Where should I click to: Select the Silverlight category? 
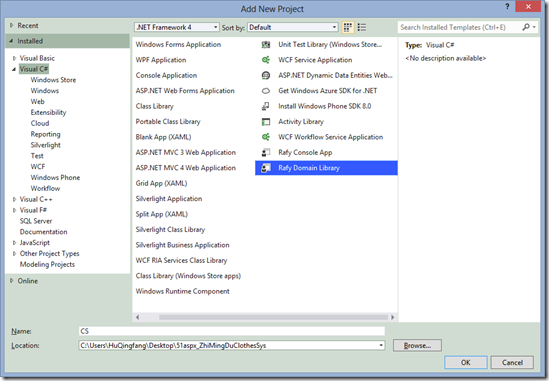(46, 145)
